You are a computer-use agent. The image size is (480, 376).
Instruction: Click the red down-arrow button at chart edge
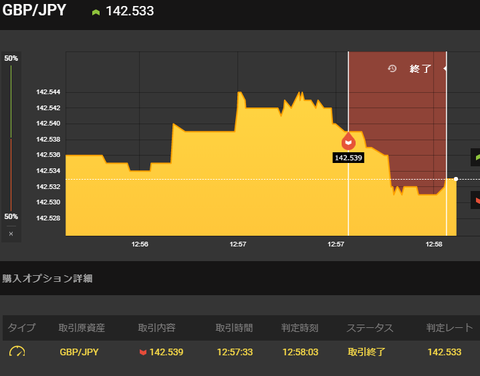476,200
